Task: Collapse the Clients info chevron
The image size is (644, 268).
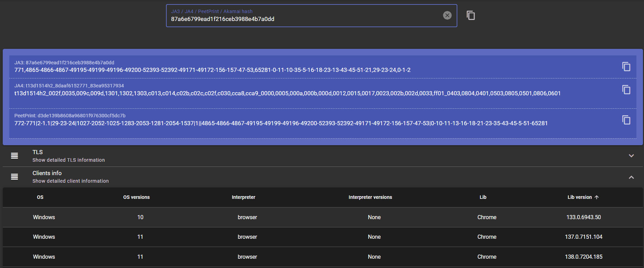Action: pyautogui.click(x=631, y=177)
